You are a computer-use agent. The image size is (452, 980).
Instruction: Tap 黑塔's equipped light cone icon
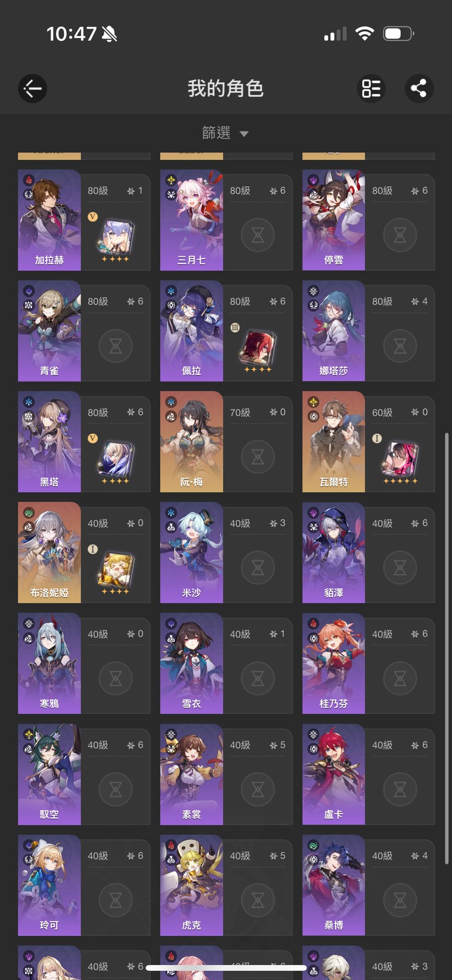point(115,459)
